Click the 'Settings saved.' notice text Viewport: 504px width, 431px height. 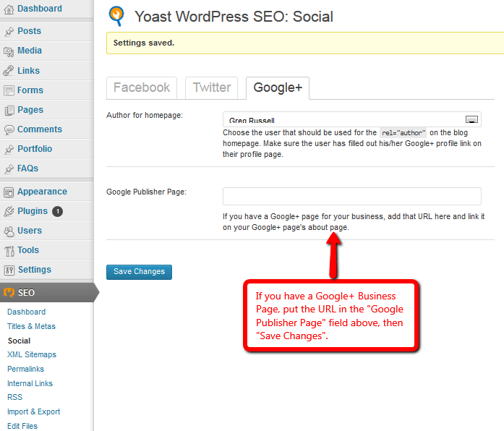[x=144, y=43]
